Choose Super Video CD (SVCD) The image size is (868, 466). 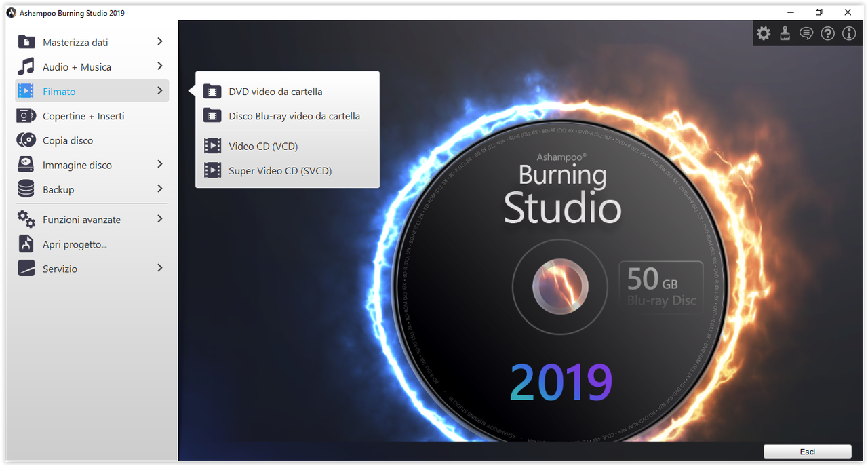[x=288, y=170]
